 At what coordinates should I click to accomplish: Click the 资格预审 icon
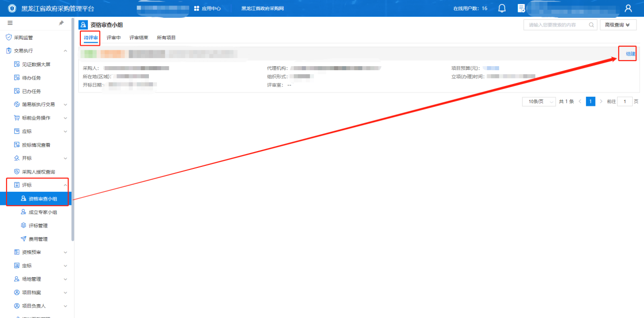tap(17, 252)
